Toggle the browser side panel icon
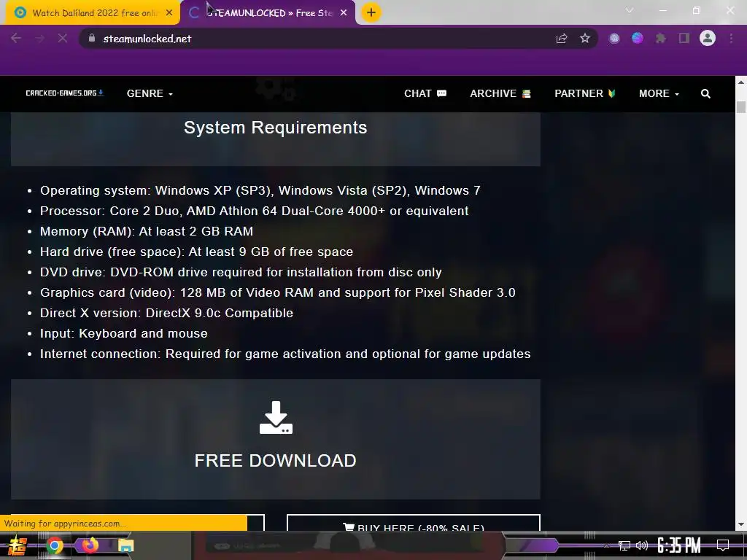Screen dimensions: 747x560 point(684,38)
